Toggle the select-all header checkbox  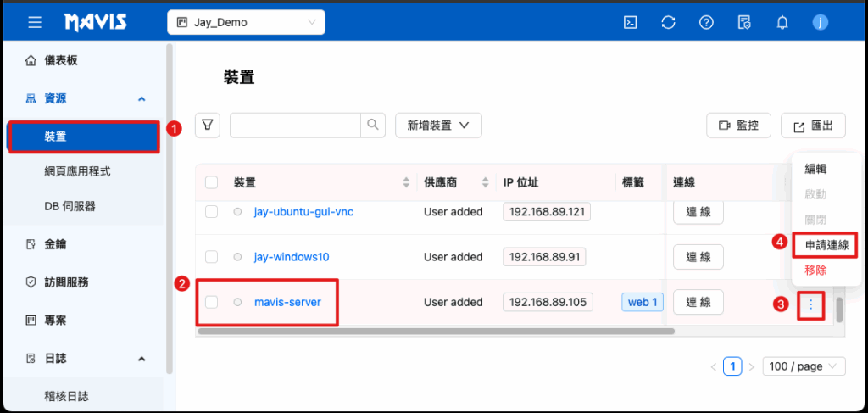coord(212,182)
